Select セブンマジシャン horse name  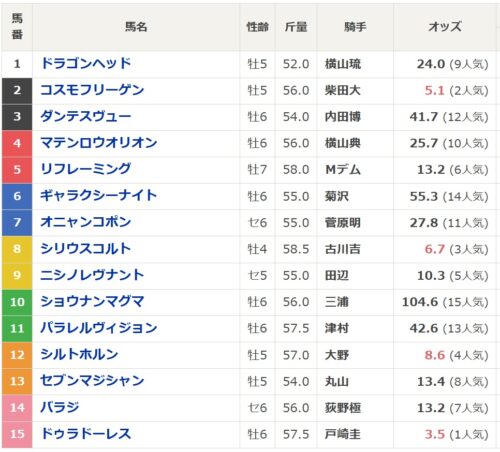tap(92, 381)
